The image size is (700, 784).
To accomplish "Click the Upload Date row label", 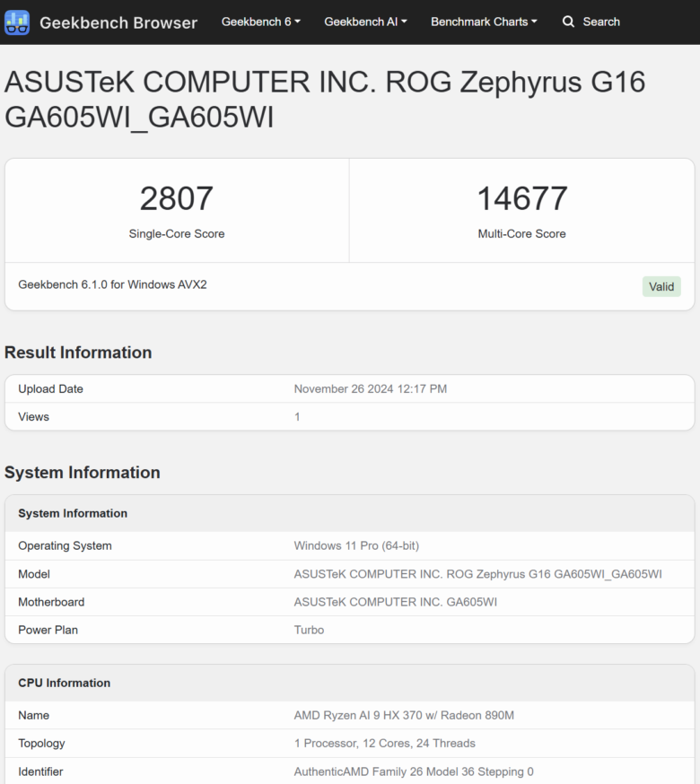I will coord(50,389).
